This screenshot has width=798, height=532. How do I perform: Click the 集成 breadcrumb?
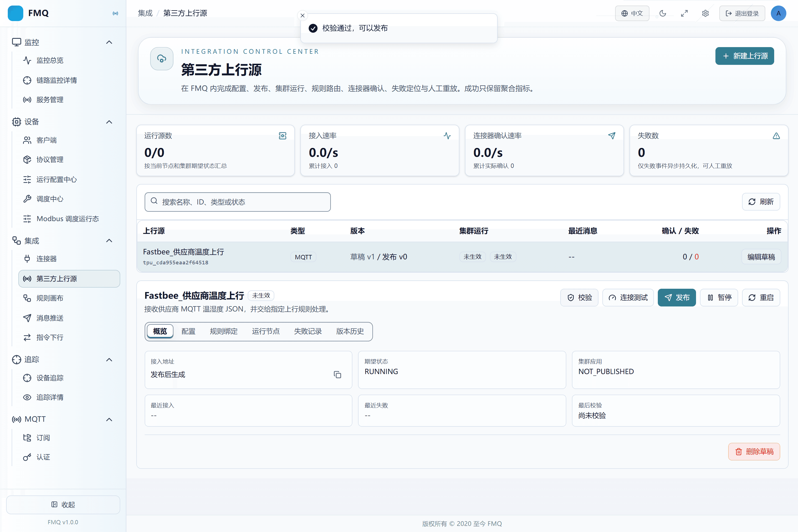click(145, 13)
